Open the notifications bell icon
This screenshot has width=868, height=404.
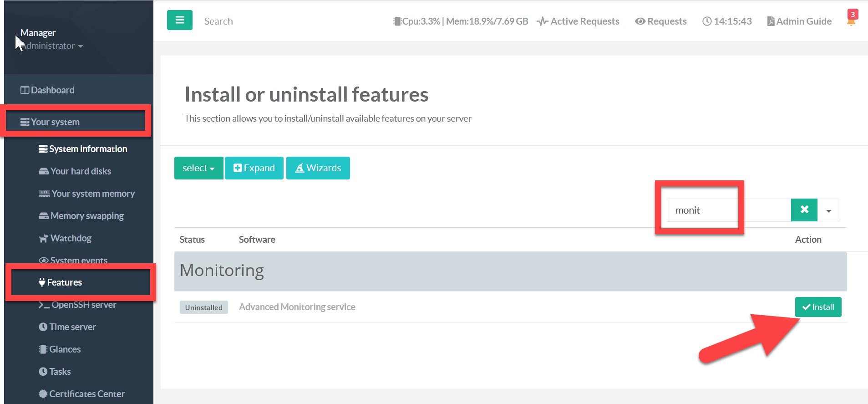[x=851, y=20]
